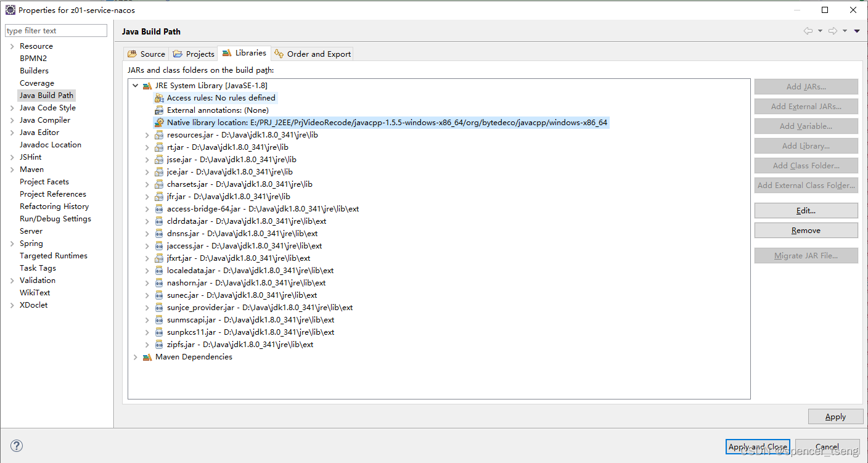Select the Access rules entry icon
The width and height of the screenshot is (868, 463).
(159, 97)
